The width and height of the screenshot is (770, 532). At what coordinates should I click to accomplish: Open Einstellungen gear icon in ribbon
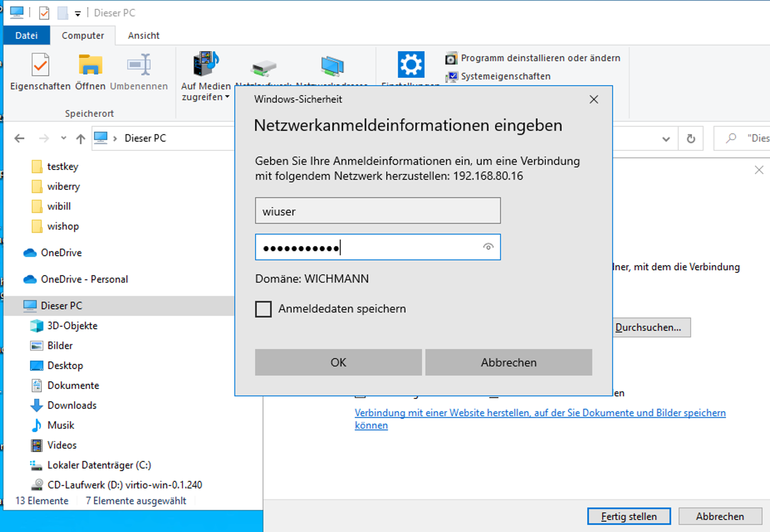pos(411,65)
